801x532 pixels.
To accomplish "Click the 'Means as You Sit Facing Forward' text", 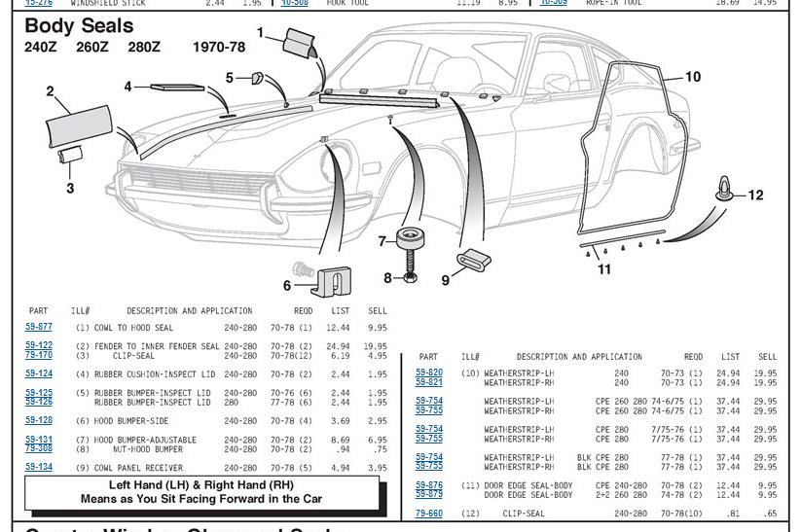I will pos(201,499).
